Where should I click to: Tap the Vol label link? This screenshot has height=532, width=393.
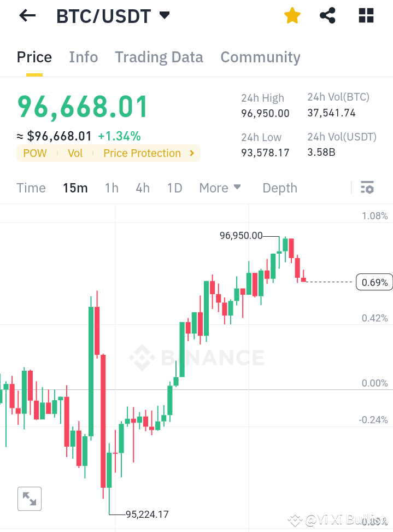[x=75, y=153]
